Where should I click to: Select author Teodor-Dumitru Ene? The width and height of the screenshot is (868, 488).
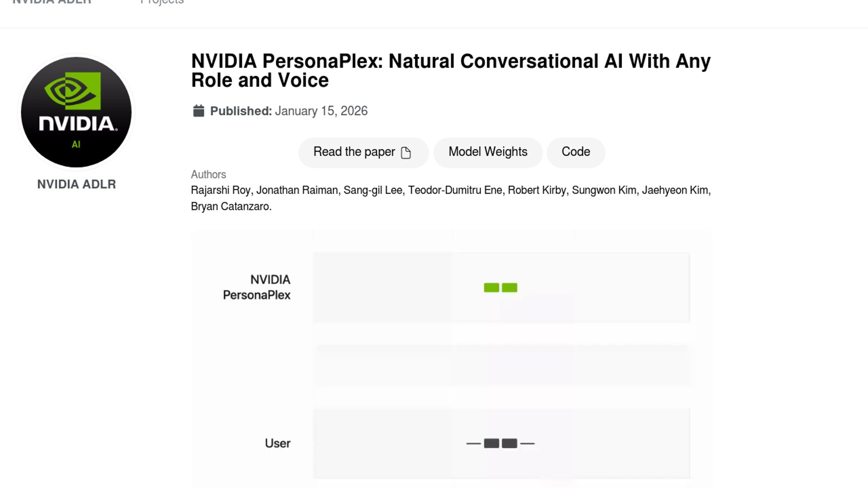455,190
